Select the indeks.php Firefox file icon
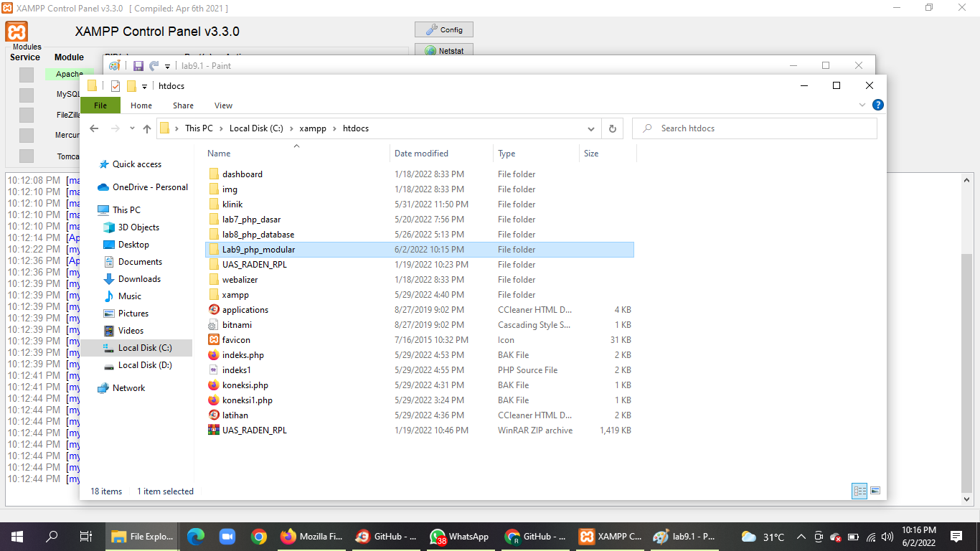 pos(214,355)
